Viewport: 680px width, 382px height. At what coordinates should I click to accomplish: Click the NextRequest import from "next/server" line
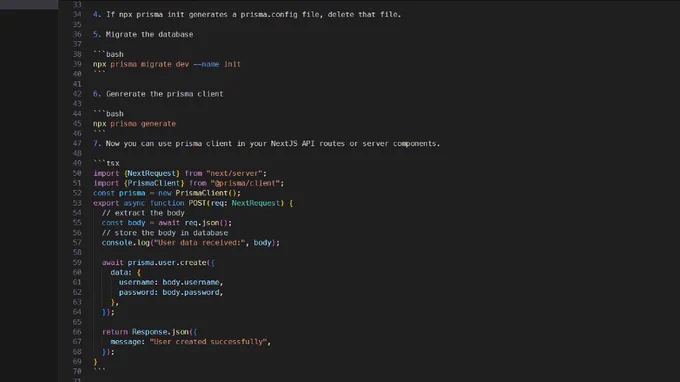180,173
